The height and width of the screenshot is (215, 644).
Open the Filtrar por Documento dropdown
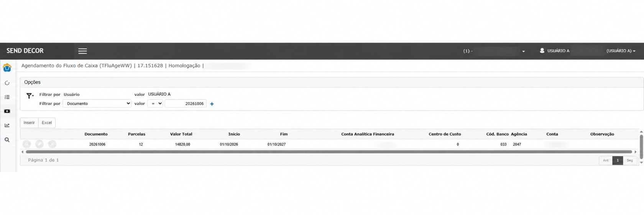coord(97,104)
